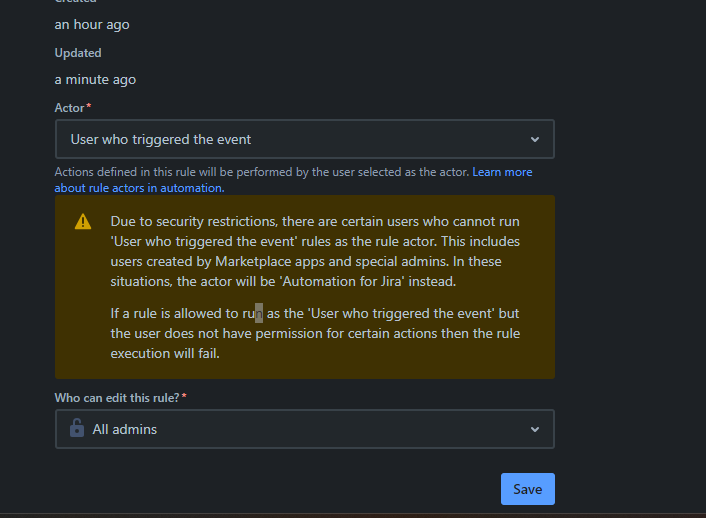This screenshot has height=518, width=706.
Task: Click the unlocked padlock icon beside All admins
Action: (x=77, y=429)
